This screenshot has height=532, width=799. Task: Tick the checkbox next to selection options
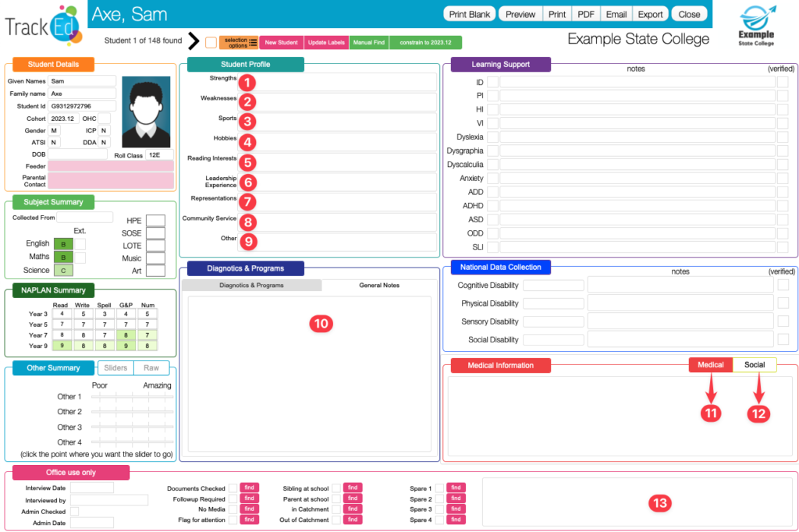(x=211, y=43)
